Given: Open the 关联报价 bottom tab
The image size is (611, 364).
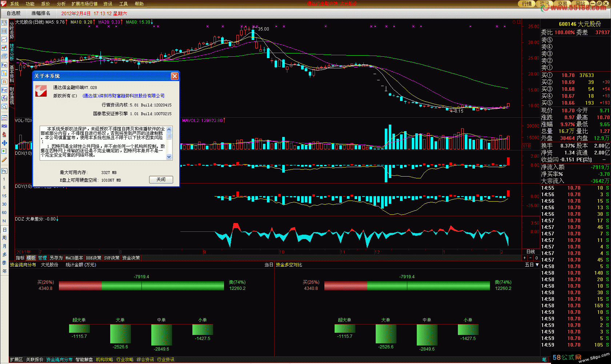Looking at the screenshot, I should pyautogui.click(x=35, y=360).
